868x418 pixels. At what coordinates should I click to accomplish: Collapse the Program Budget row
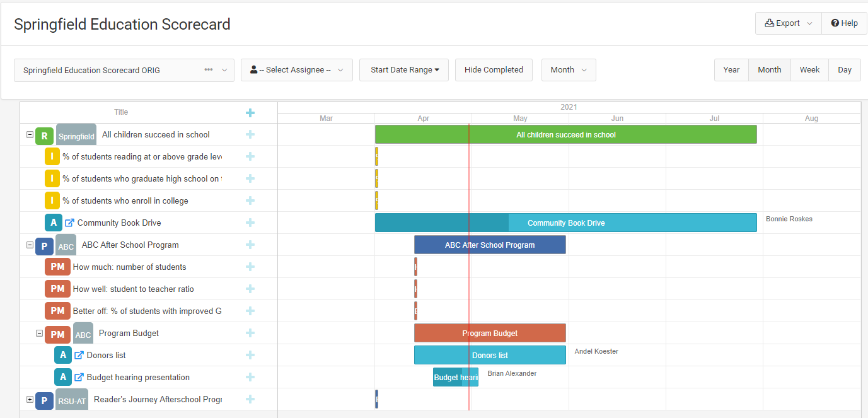click(x=39, y=333)
